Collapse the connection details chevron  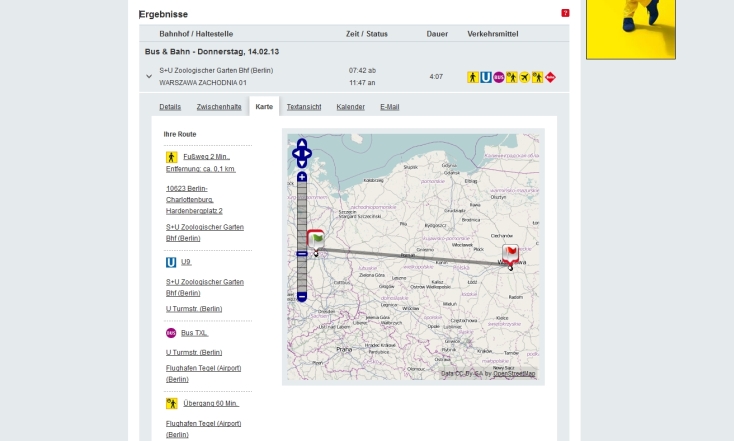click(149, 76)
